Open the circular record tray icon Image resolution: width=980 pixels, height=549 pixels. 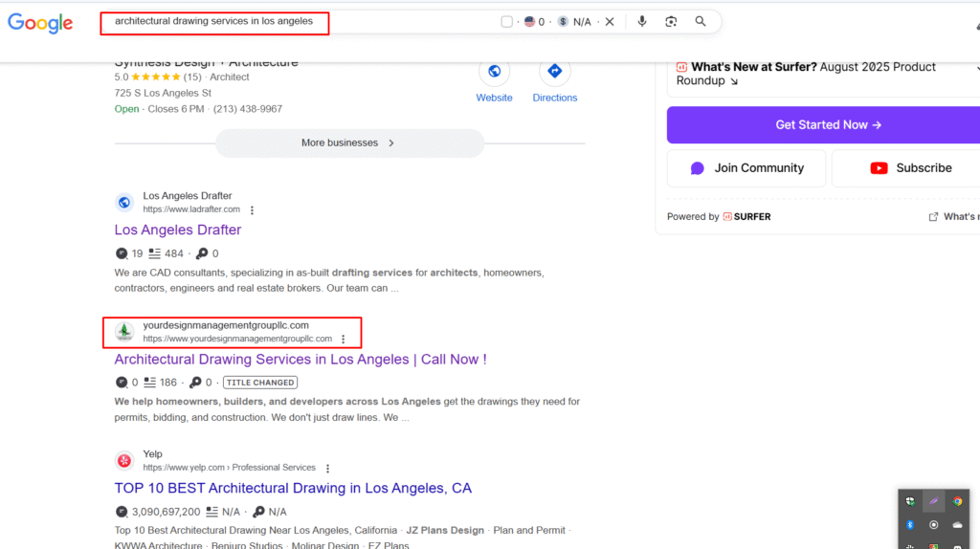(x=934, y=525)
